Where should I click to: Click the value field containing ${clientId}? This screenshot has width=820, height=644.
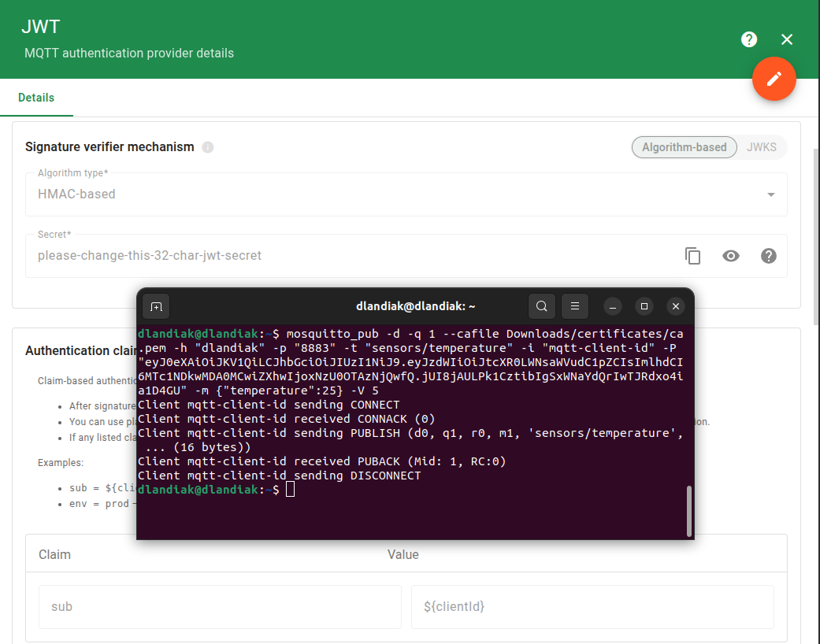tap(592, 607)
